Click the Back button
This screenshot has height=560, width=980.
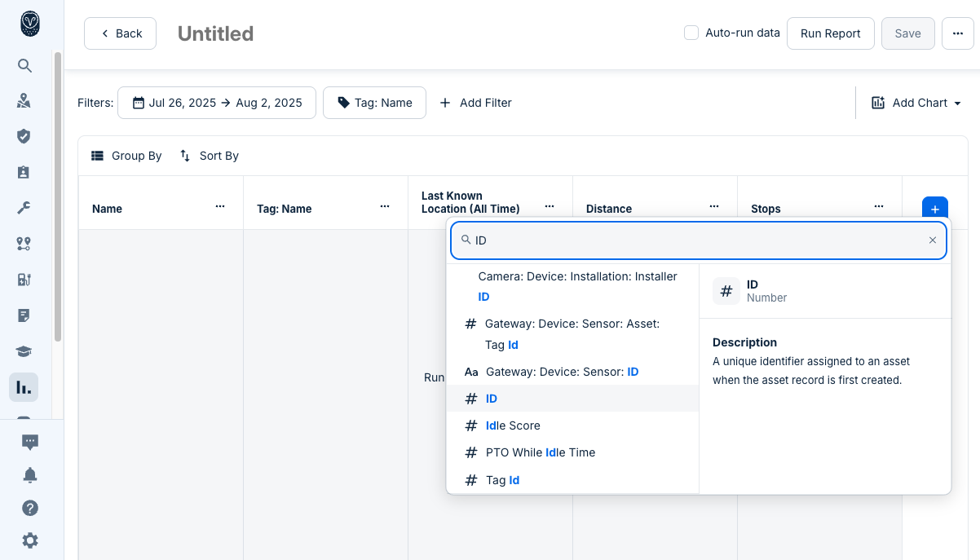click(121, 33)
